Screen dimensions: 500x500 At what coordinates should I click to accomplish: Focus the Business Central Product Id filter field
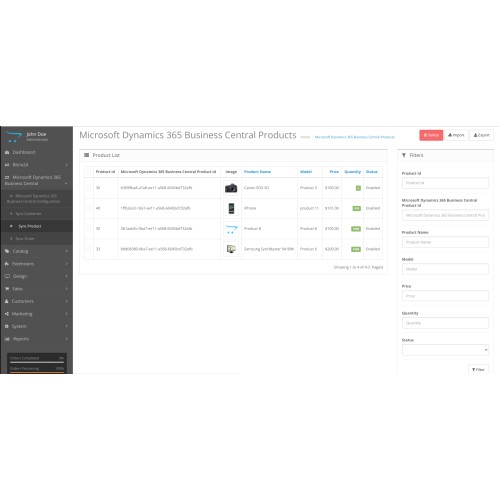click(445, 215)
